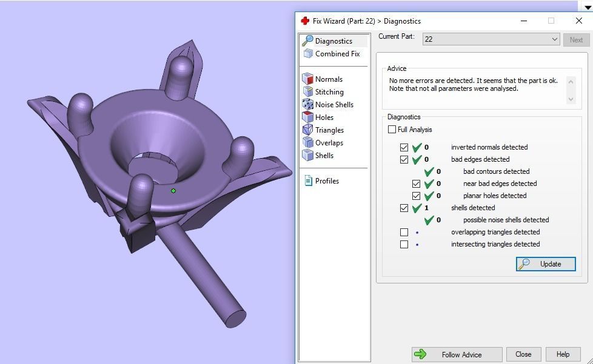Click green checkmark beside bad edges
The image size is (593, 364).
[417, 159]
